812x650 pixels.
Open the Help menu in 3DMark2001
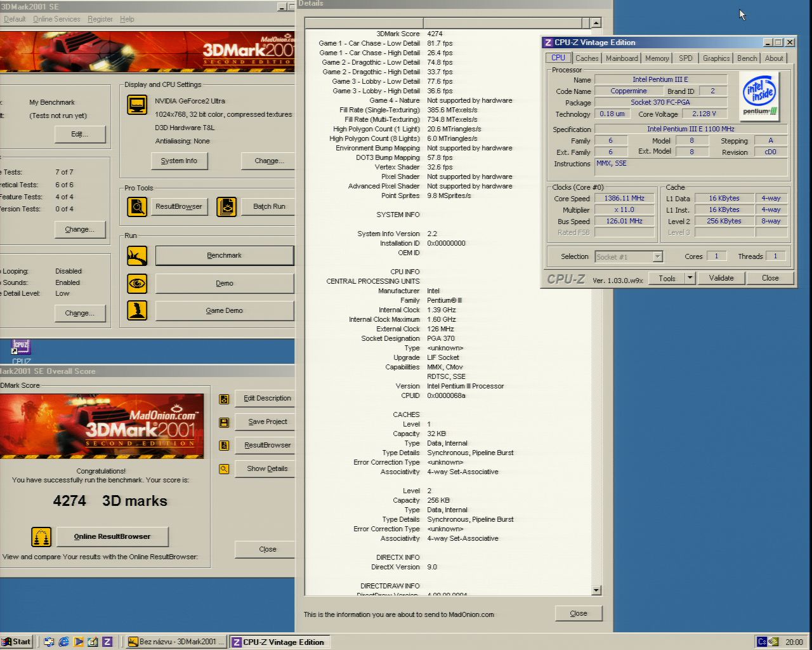click(x=127, y=19)
